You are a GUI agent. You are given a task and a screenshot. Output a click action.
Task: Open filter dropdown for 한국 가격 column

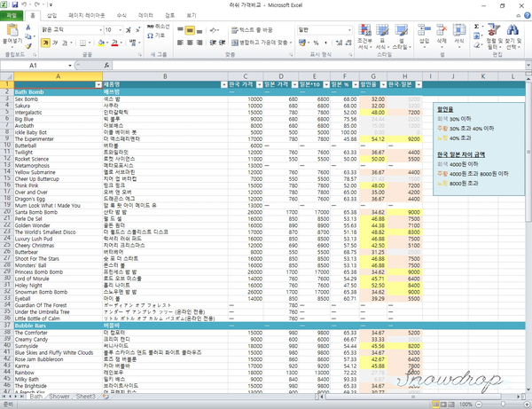pos(259,85)
